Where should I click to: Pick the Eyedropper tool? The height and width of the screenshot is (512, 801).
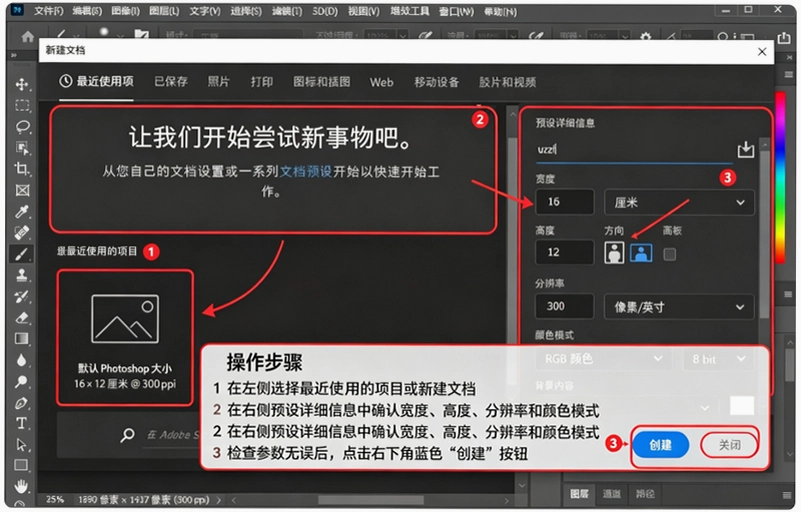[22, 211]
